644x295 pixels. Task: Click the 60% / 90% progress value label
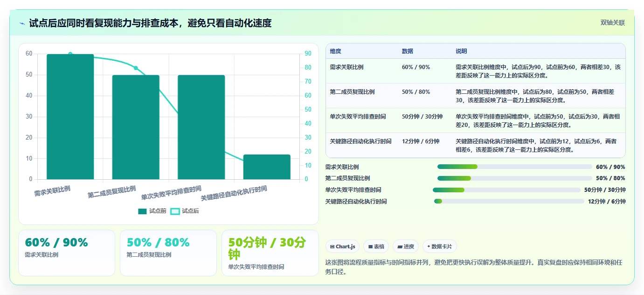click(x=610, y=167)
